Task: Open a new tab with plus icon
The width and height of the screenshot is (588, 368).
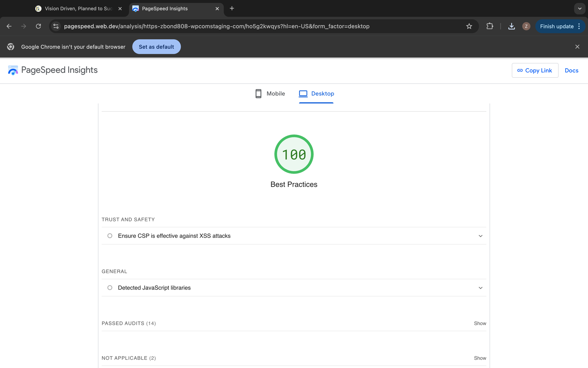Action: pyautogui.click(x=232, y=8)
